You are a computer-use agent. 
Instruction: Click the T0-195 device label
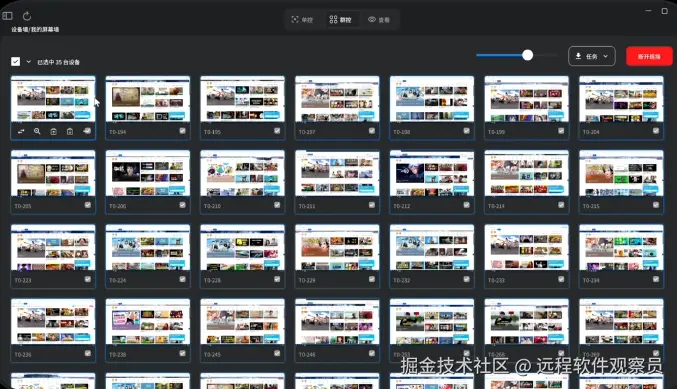(212, 132)
